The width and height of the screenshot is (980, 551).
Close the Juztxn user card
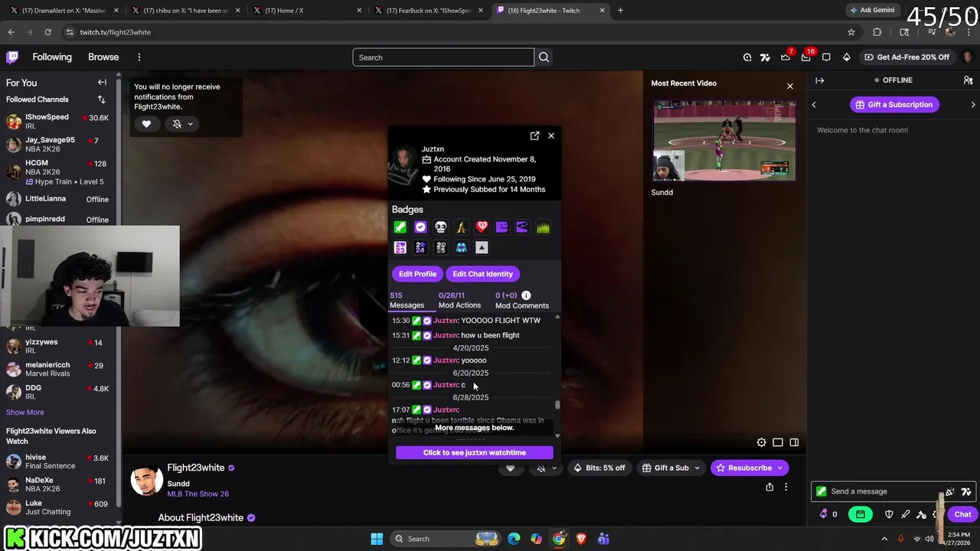(551, 135)
